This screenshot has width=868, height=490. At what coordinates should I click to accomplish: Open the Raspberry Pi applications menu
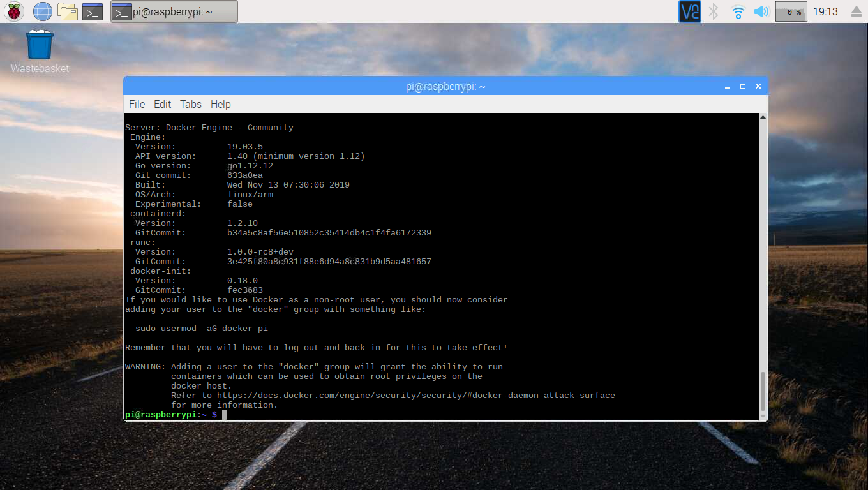[14, 11]
